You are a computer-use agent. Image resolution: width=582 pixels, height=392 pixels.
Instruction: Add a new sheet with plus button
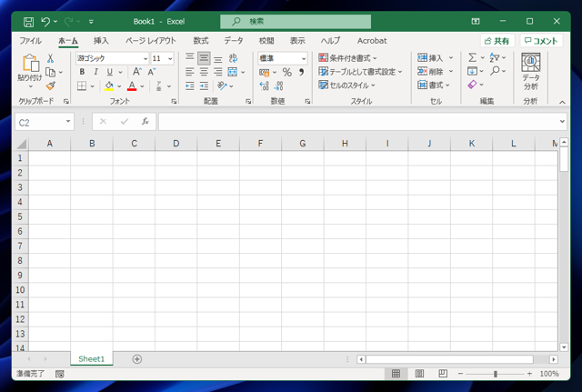point(137,359)
